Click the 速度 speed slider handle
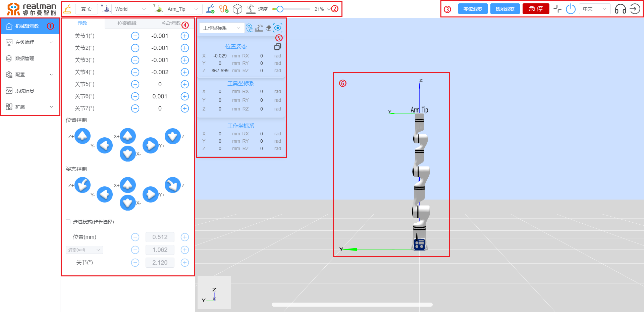 click(280, 9)
